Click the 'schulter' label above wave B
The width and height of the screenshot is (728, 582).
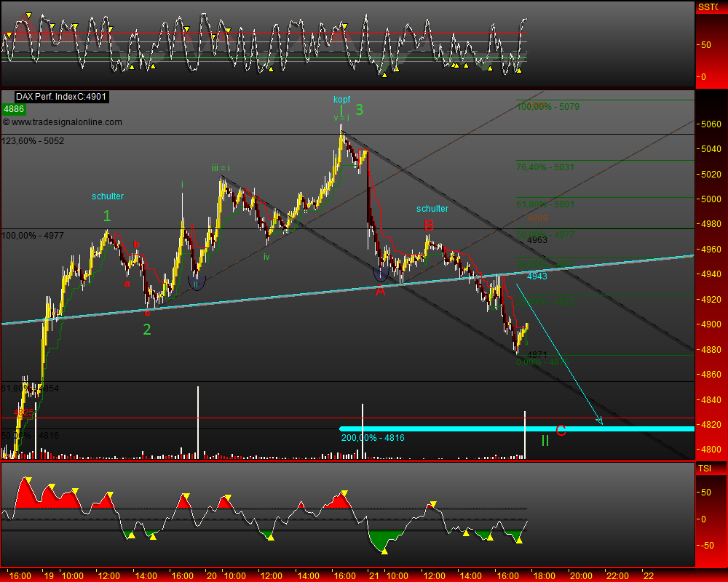[x=432, y=209]
